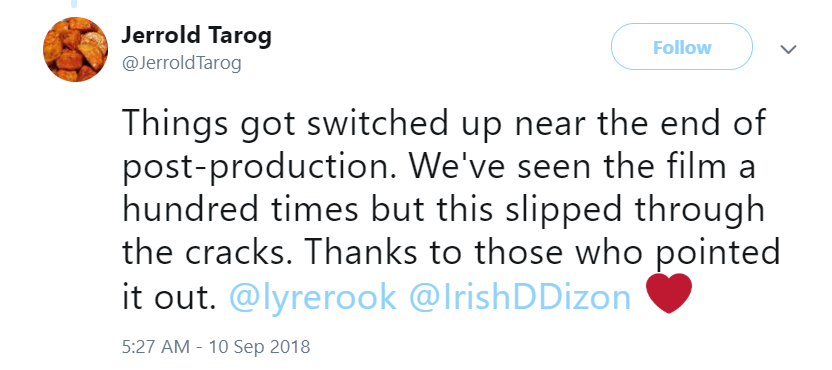Open Jerrold Tarog's food profile picture
832x370 pixels.
[x=75, y=49]
